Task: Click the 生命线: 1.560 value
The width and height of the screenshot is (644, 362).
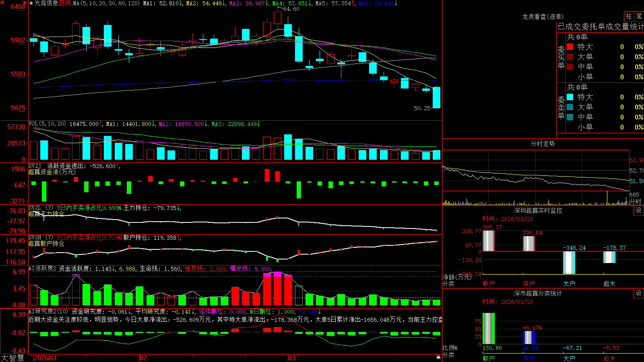Action: [160, 268]
